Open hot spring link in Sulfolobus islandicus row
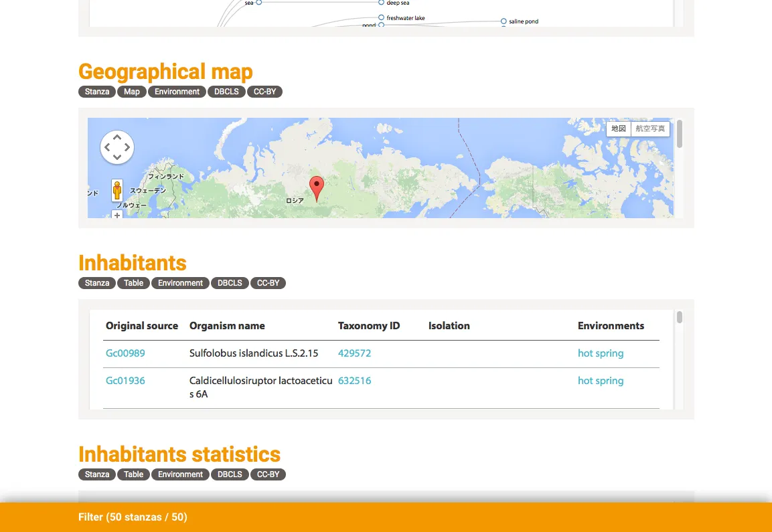The image size is (772, 532). (601, 353)
